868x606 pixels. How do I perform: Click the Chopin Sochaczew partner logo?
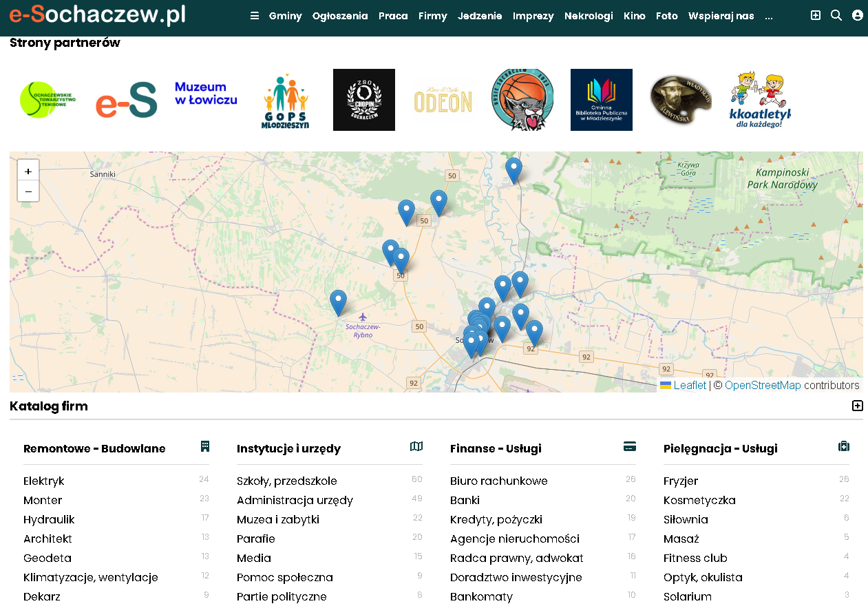point(364,100)
